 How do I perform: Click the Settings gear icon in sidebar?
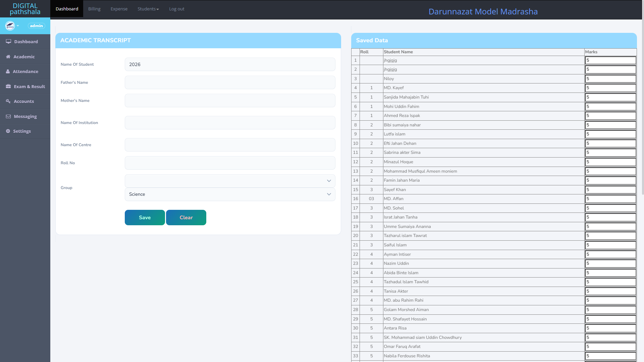pos(8,131)
